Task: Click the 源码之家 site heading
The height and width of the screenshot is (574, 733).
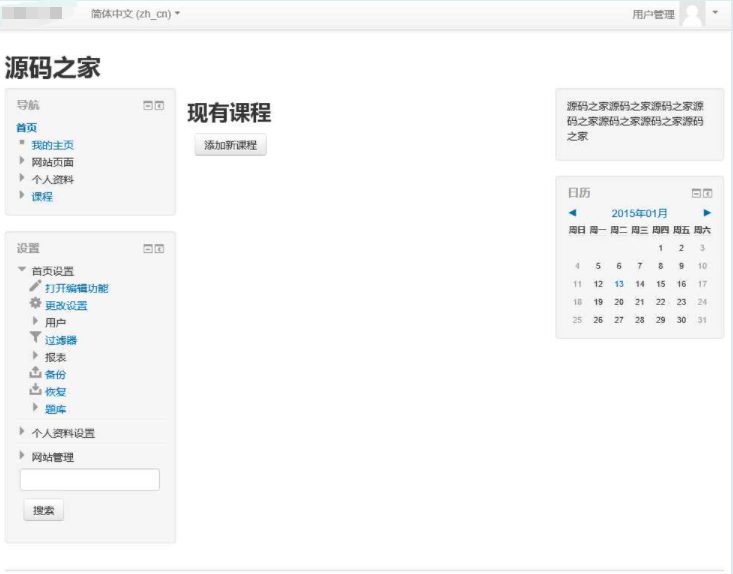Action: 52,68
